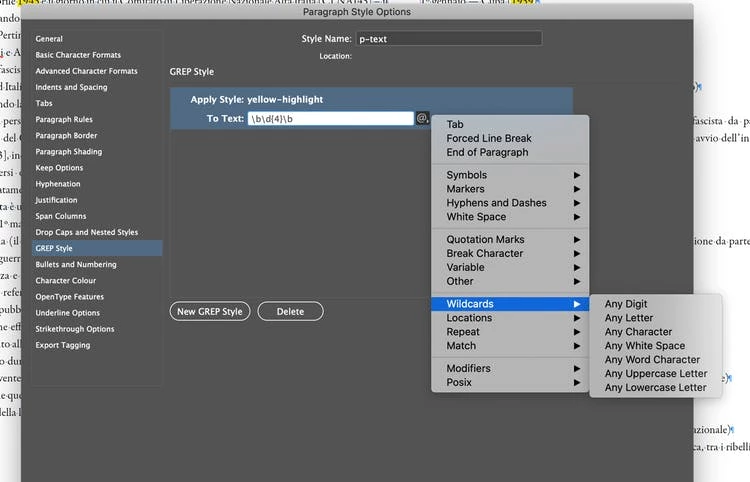Viewport: 750px width, 482px height.
Task: Expand the Markers submenu
Action: [510, 189]
